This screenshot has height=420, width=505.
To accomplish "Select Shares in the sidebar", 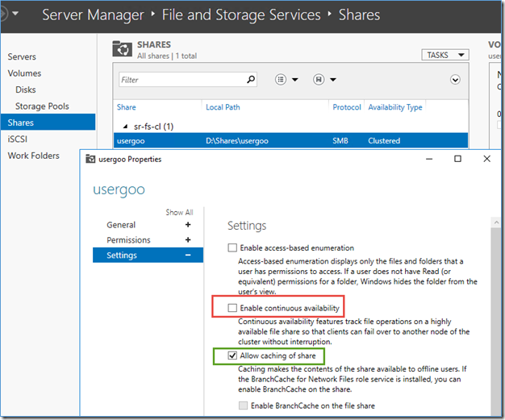I will coord(48,123).
